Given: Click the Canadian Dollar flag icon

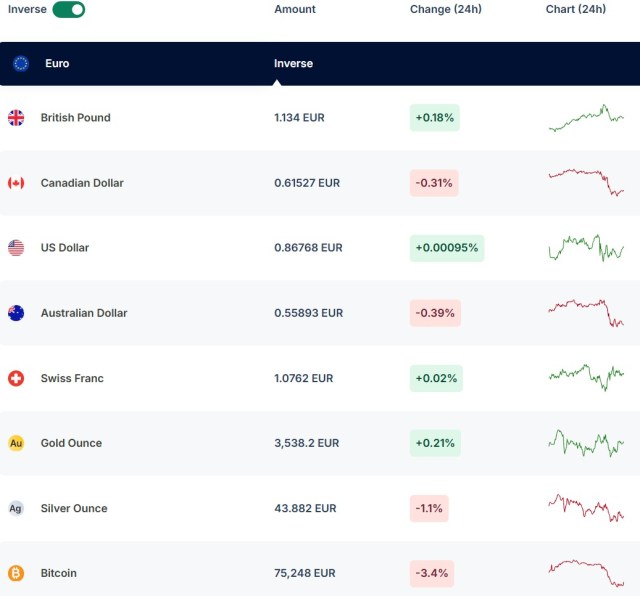Looking at the screenshot, I should point(16,183).
